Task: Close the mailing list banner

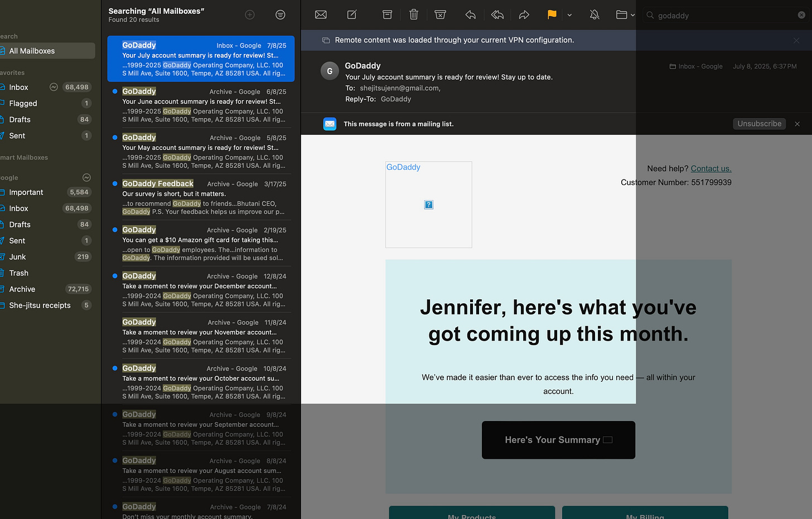Action: coord(797,124)
